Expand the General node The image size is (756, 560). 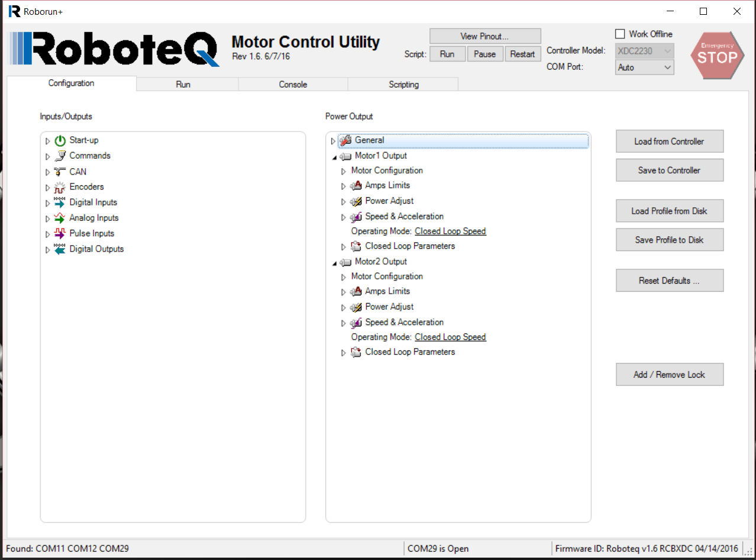[333, 141]
